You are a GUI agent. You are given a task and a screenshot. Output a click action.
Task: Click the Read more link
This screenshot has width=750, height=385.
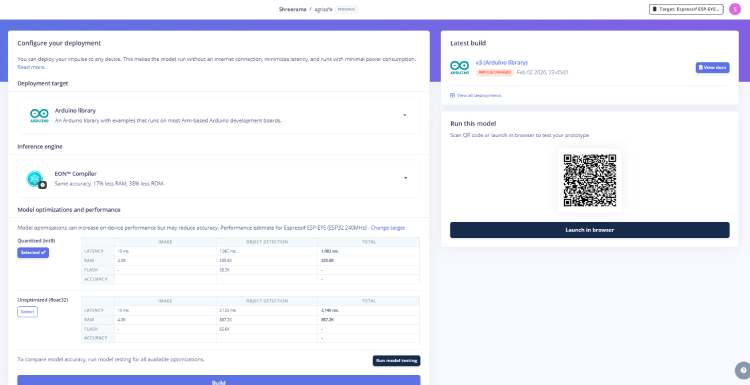31,67
